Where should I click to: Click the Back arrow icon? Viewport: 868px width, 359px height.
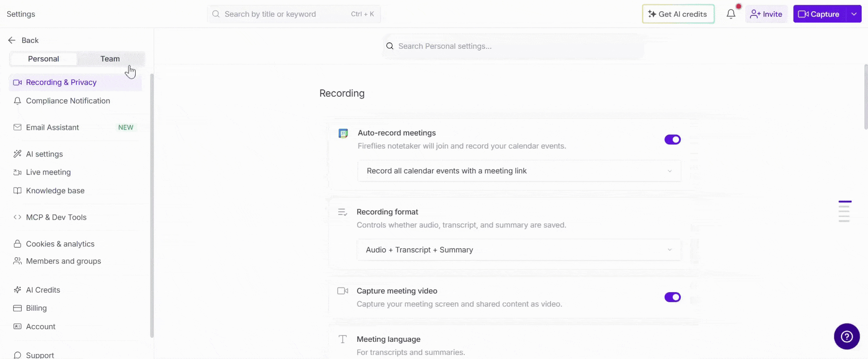point(12,40)
